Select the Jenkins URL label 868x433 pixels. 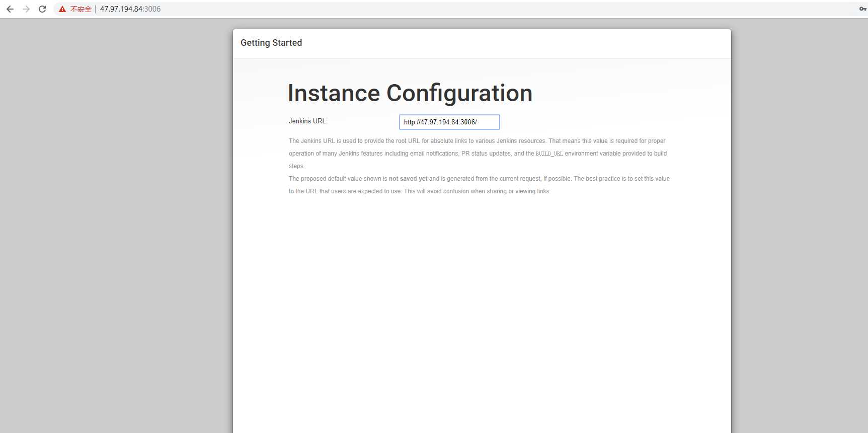point(308,121)
